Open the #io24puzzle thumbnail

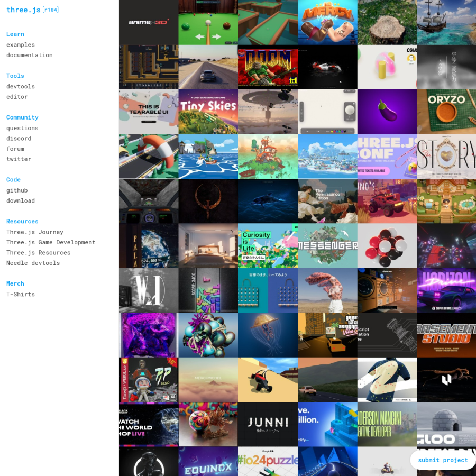[268, 461]
